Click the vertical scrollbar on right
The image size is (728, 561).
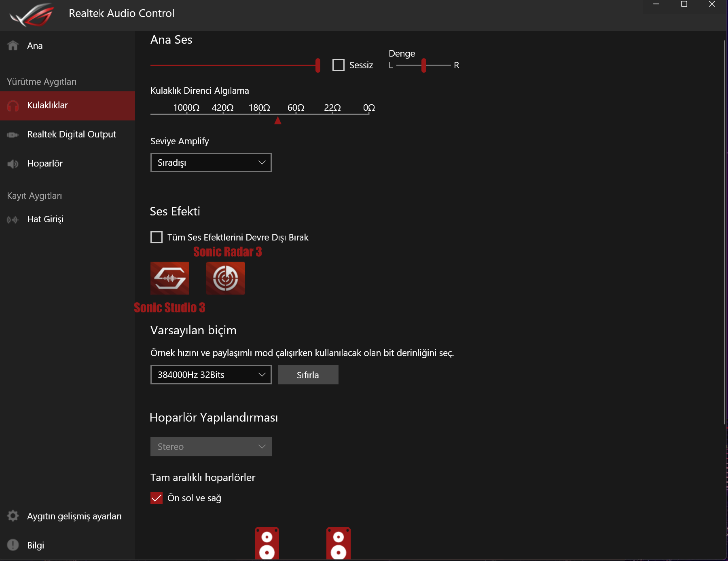coord(724,232)
